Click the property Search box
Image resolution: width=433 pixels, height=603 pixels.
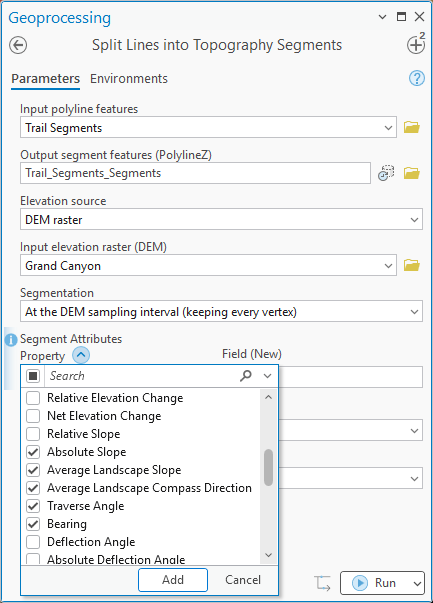pyautogui.click(x=142, y=376)
